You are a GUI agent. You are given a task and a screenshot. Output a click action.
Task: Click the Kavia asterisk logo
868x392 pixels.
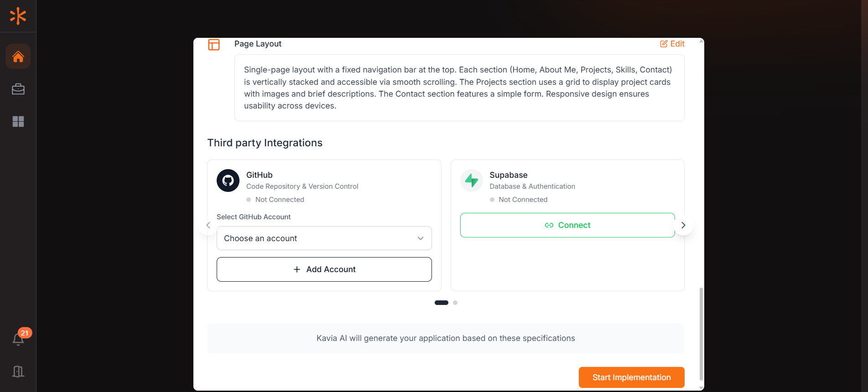(x=18, y=16)
